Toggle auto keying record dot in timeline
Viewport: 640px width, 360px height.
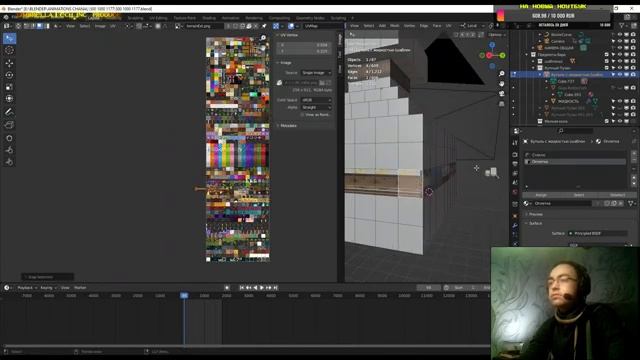pos(227,288)
